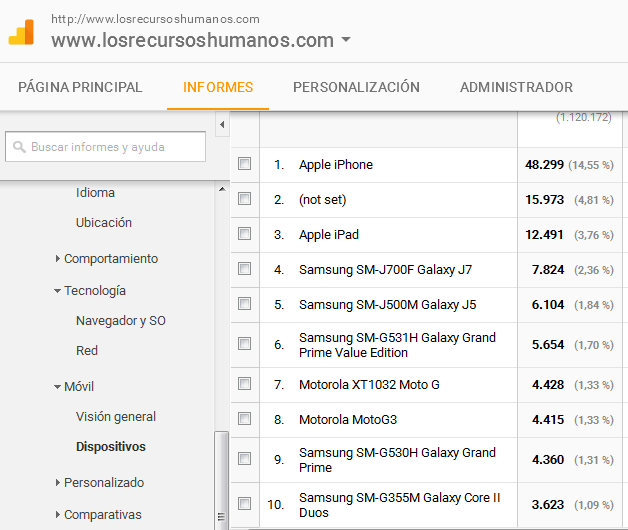Check the Motorola MotoG3 row checkbox
The height and width of the screenshot is (530, 628).
(x=244, y=419)
